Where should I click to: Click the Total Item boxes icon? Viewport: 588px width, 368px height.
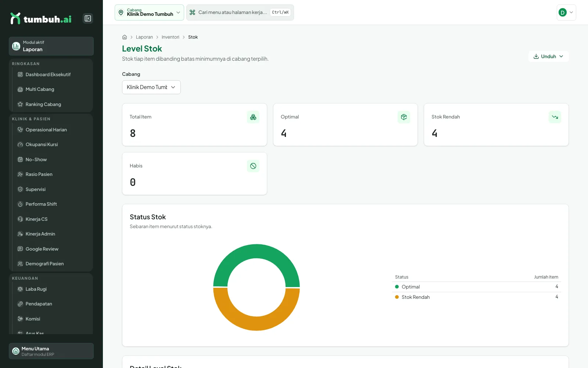[253, 117]
